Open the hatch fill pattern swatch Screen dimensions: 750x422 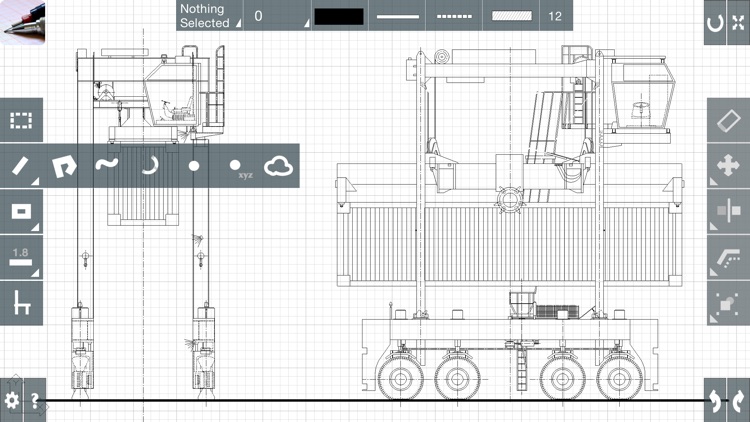(x=511, y=16)
